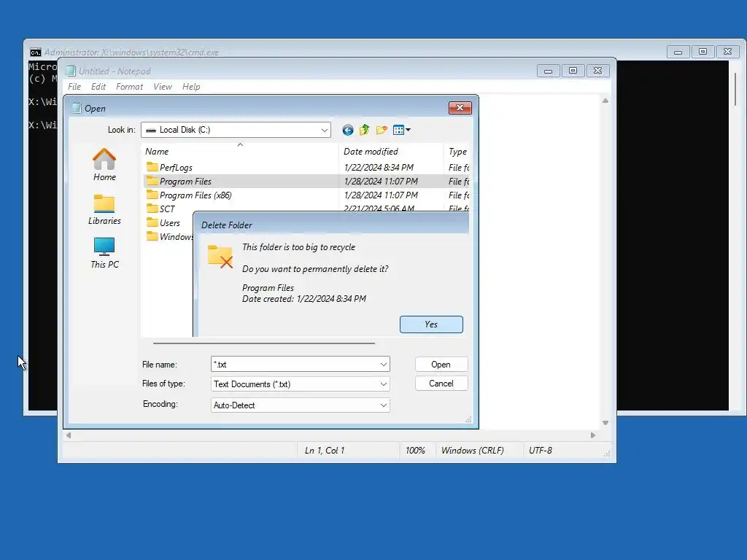The height and width of the screenshot is (560, 747).
Task: Click the Program Files (x86) folder icon
Action: pos(152,195)
